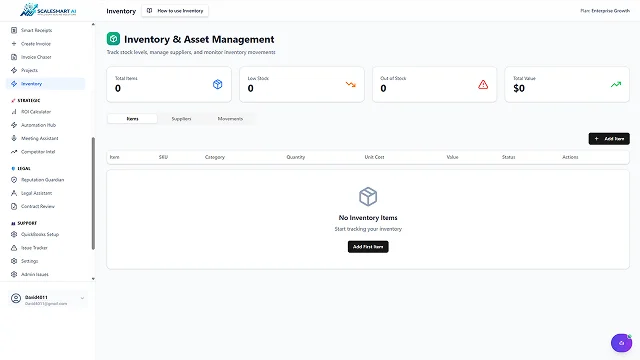Switch to the Movements tab
This screenshot has height=360, width=640.
(x=230, y=119)
